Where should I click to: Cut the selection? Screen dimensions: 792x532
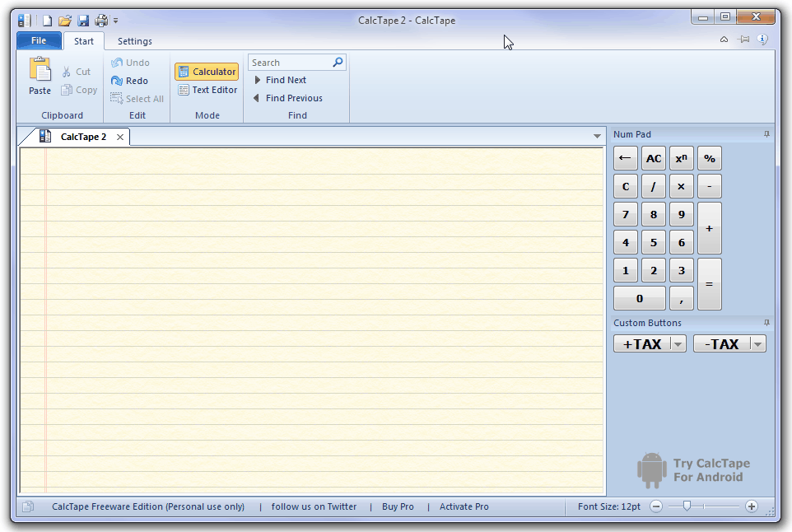click(x=77, y=72)
